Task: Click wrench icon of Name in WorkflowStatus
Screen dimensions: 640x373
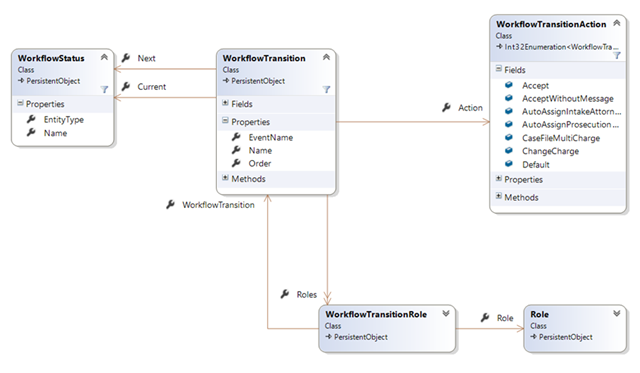Action: 31,133
